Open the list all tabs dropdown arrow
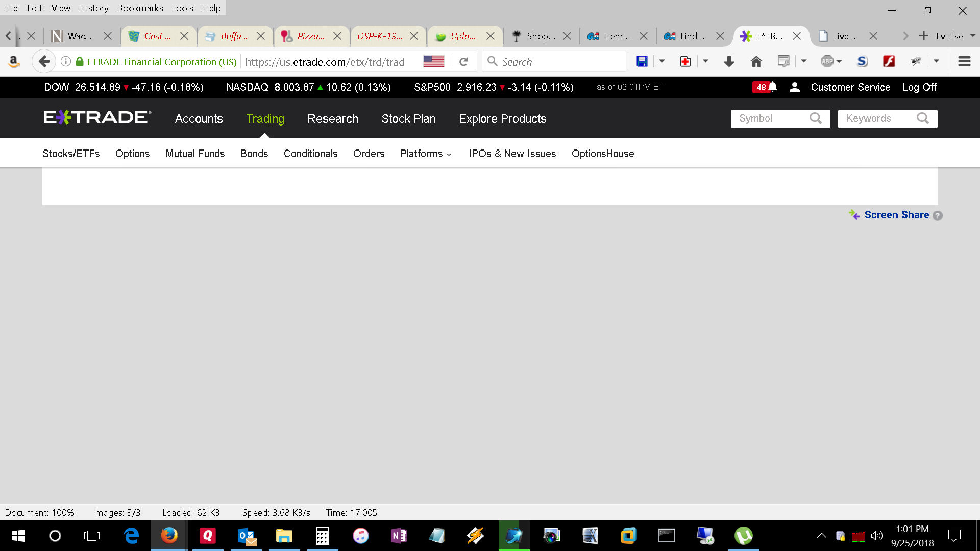This screenshot has height=551, width=980. pyautogui.click(x=973, y=36)
